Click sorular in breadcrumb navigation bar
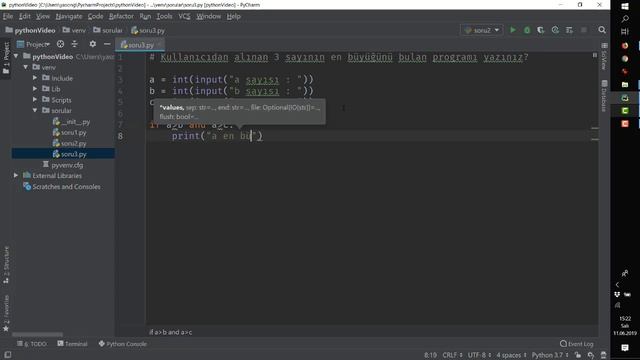 pos(108,30)
